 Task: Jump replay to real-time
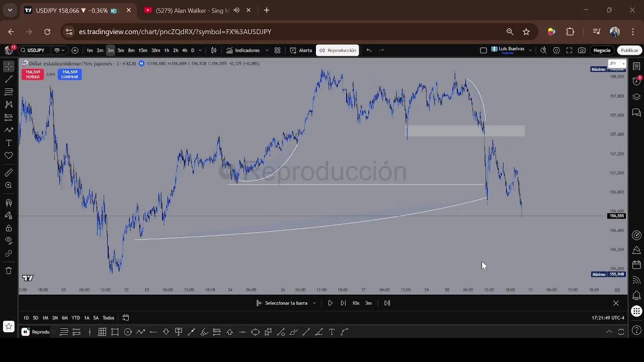[x=387, y=303]
